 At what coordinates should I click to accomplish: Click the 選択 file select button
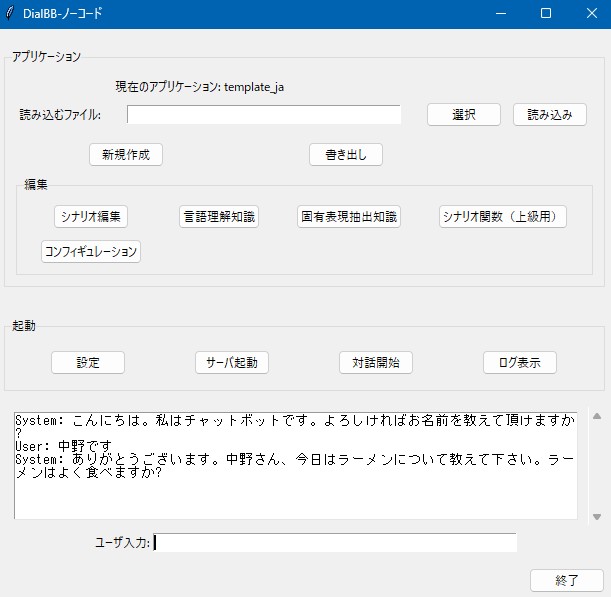463,114
